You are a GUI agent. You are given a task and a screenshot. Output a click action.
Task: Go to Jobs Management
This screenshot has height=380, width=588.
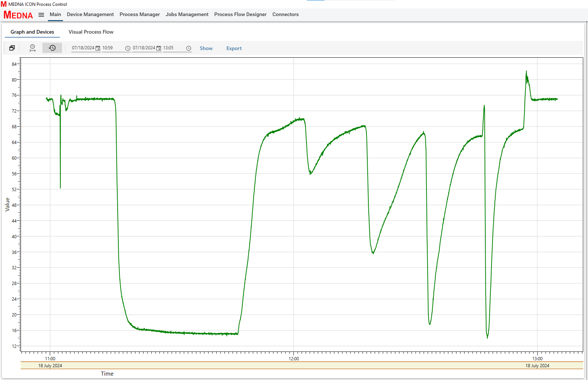click(187, 15)
